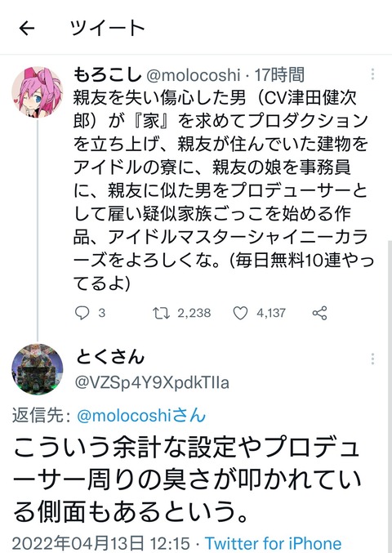Tap the retweet icon with 2,238

[162, 313]
